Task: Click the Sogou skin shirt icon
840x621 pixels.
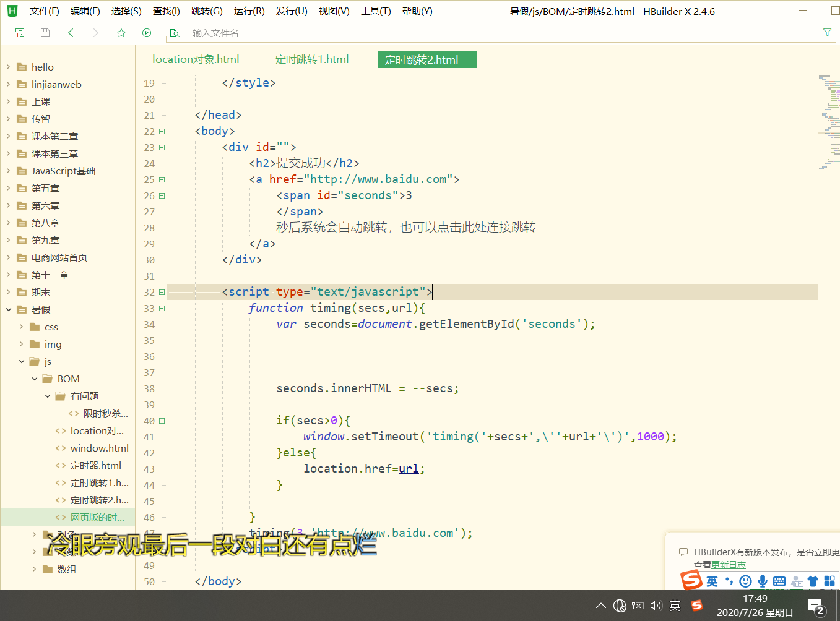Action: click(813, 581)
